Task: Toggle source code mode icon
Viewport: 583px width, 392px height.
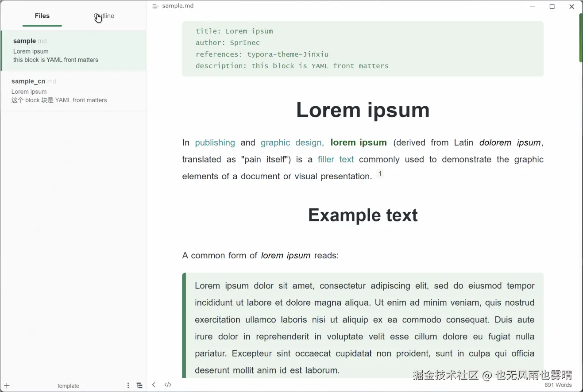Action: pos(168,385)
